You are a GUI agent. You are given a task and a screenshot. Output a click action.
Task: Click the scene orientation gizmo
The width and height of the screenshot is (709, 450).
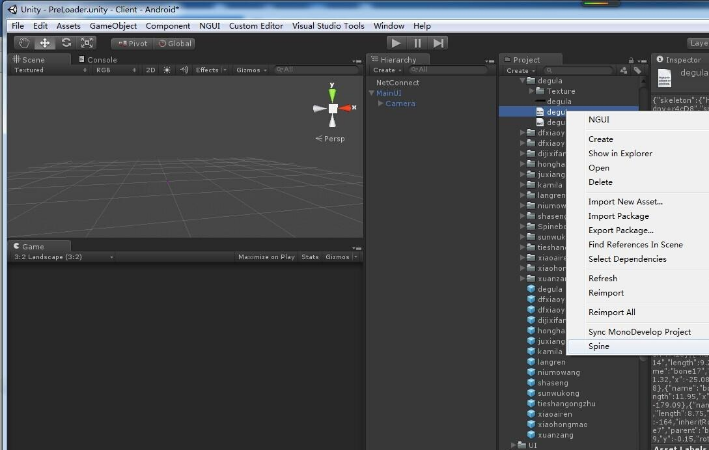tap(333, 108)
